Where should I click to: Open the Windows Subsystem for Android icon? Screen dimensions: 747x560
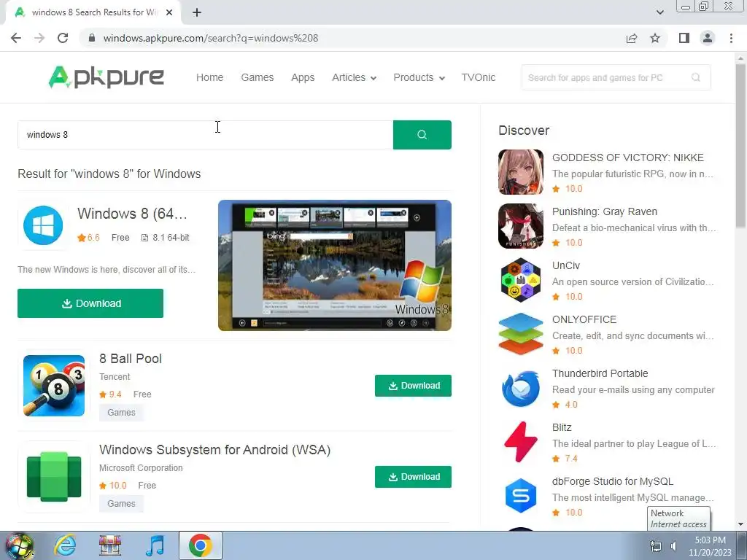(54, 477)
